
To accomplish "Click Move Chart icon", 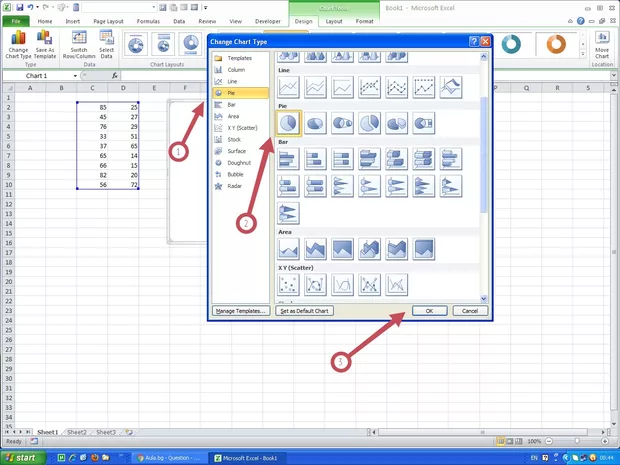I will [602, 45].
